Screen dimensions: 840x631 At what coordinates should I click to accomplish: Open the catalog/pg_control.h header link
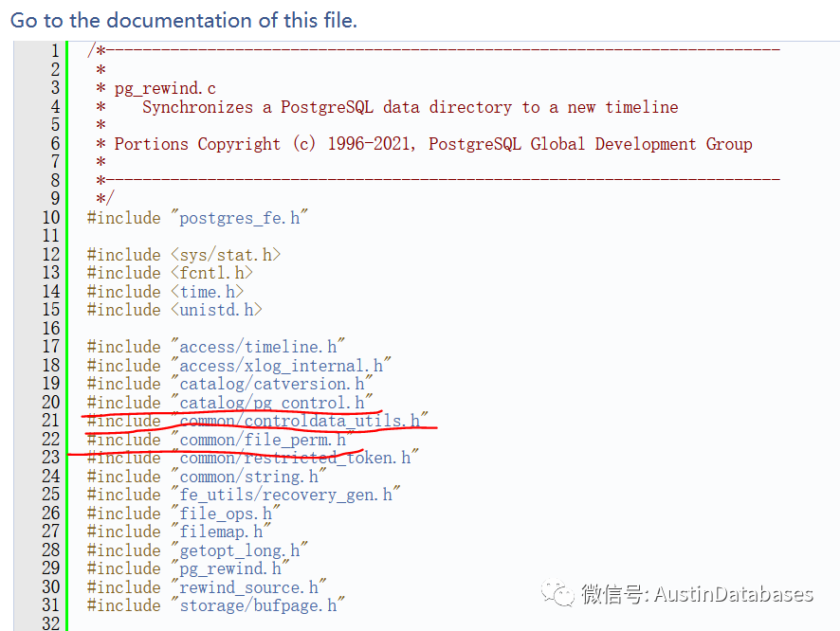tap(271, 403)
